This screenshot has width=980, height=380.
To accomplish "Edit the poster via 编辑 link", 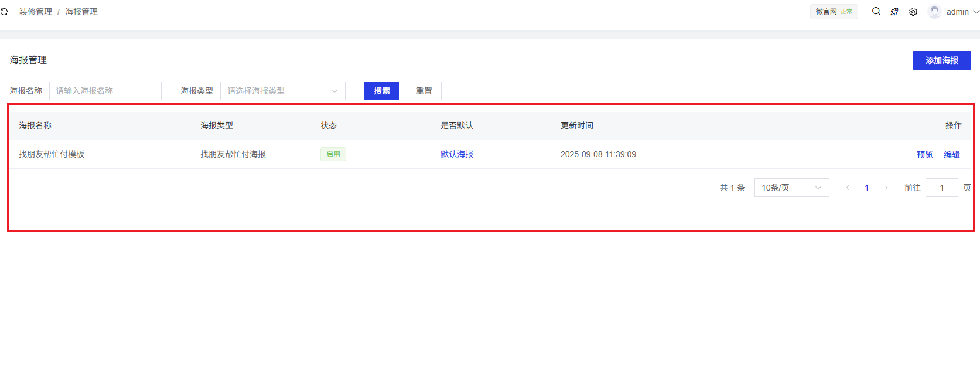I will pos(951,155).
